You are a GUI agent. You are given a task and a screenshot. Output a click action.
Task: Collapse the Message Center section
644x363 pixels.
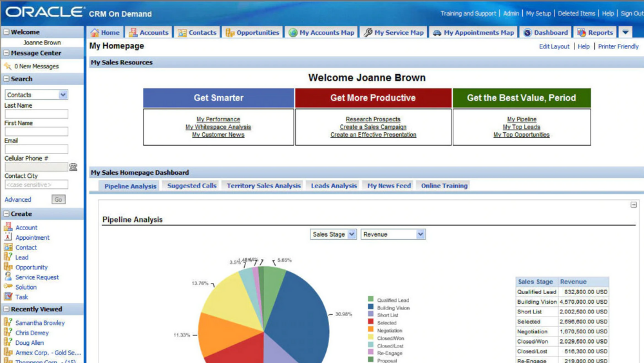(6, 53)
